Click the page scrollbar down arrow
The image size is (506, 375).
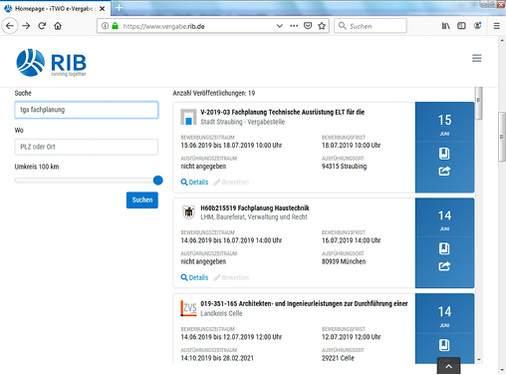coord(502,370)
